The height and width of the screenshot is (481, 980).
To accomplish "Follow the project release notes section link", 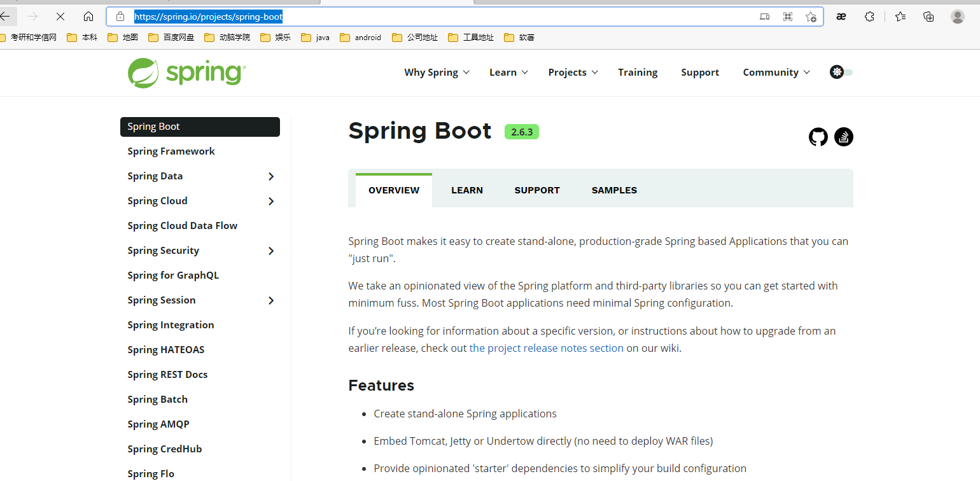I will coord(547,348).
